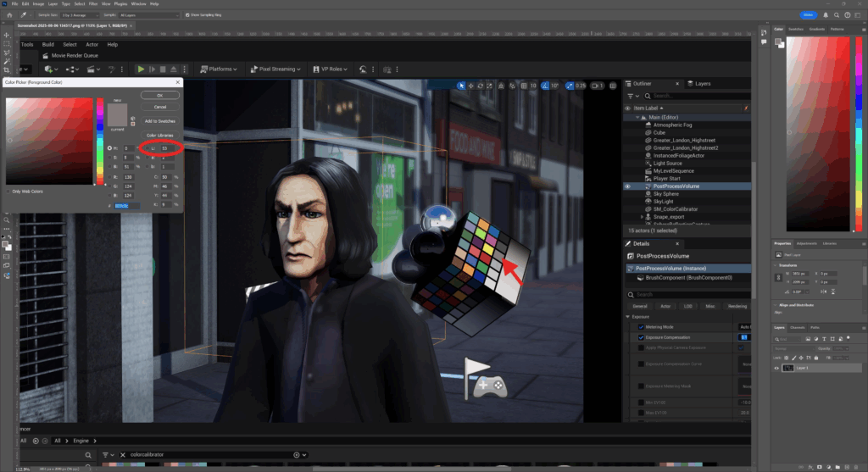Open the Sample Size dropdown
This screenshot has width=868, height=472.
[82, 15]
